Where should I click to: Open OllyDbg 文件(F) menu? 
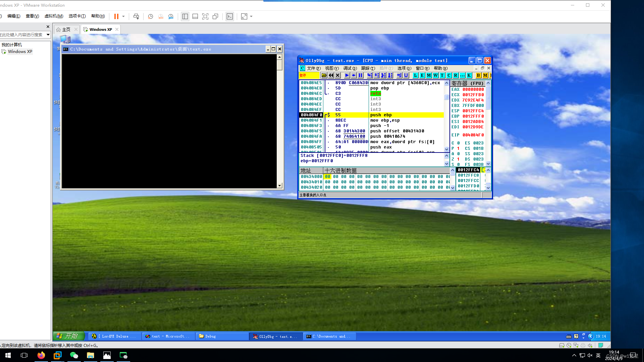(x=314, y=68)
